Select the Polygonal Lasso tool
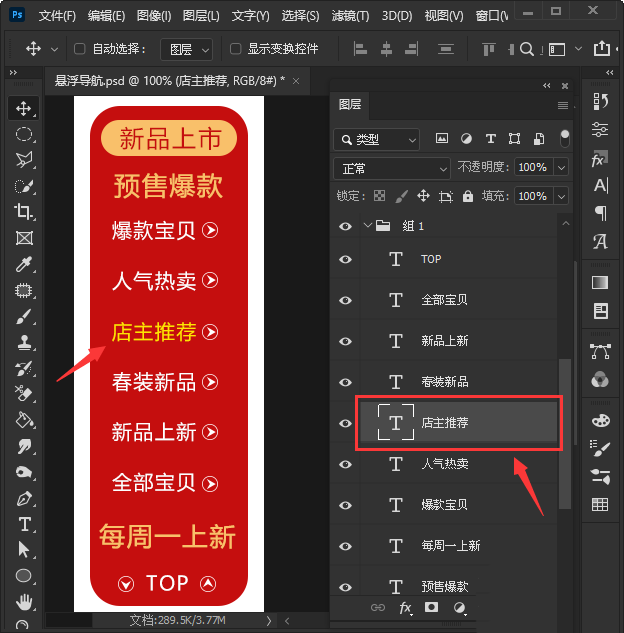This screenshot has width=624, height=633. click(x=23, y=160)
